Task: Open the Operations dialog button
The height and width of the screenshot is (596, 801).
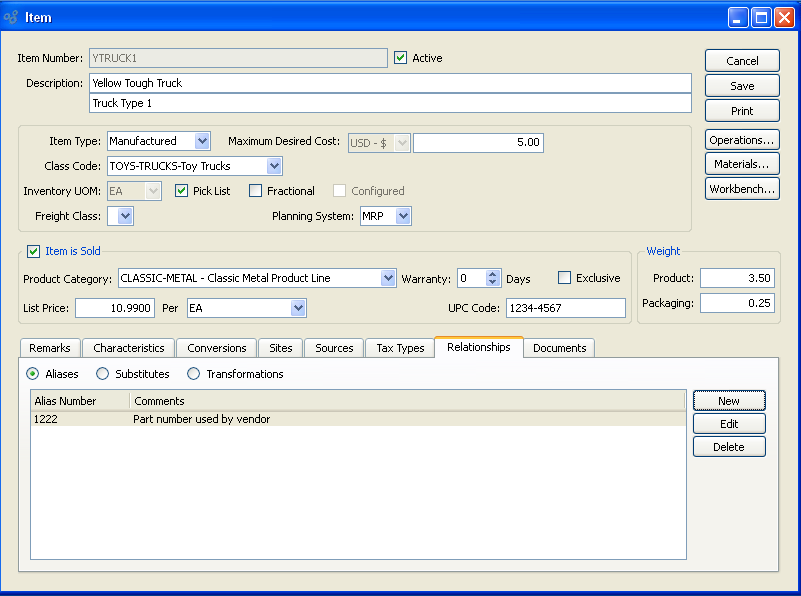Action: (742, 140)
